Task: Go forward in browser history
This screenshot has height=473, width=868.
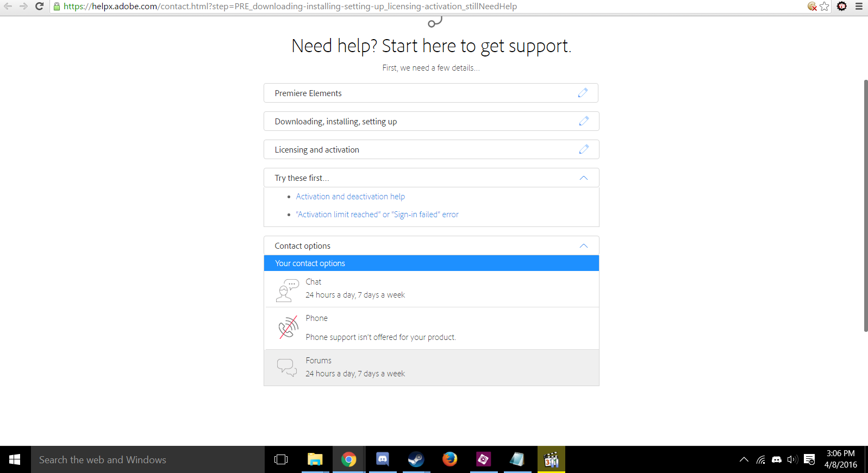Action: [23, 7]
